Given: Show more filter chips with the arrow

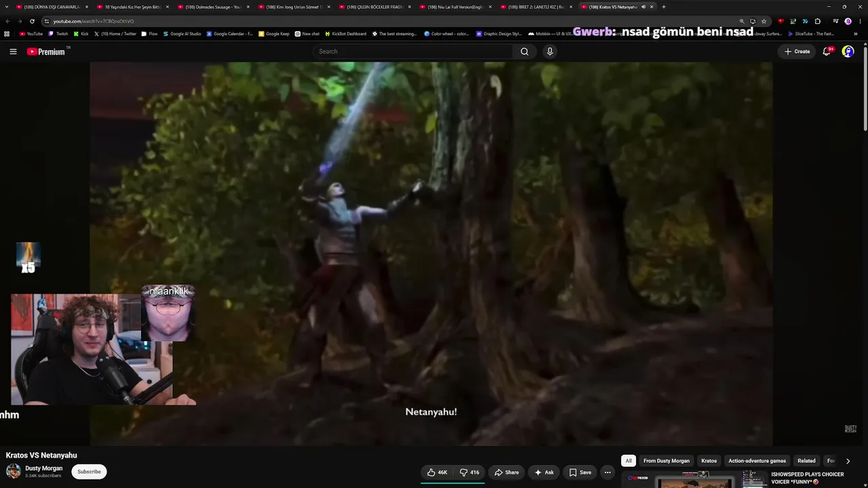Looking at the screenshot, I should pyautogui.click(x=848, y=461).
